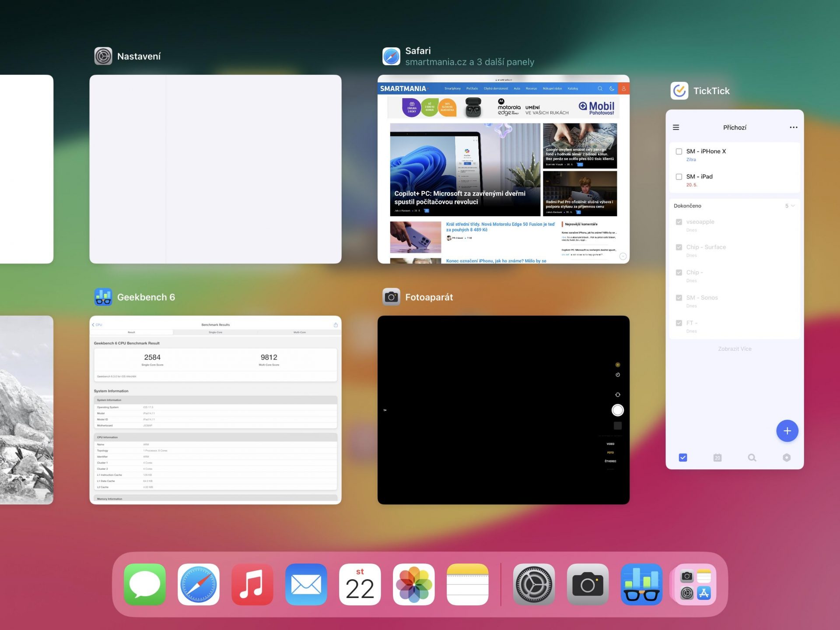Open the Camera icon in dock
Viewport: 840px width, 630px height.
pos(588,584)
